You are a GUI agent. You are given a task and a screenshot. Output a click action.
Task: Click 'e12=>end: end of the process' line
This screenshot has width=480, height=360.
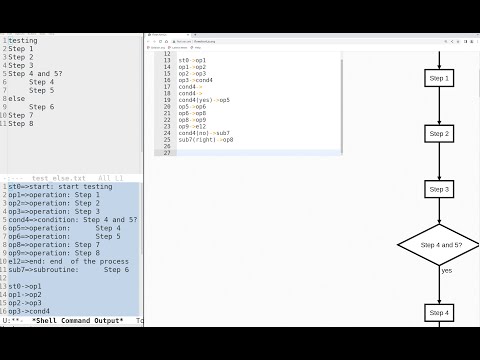click(68, 262)
